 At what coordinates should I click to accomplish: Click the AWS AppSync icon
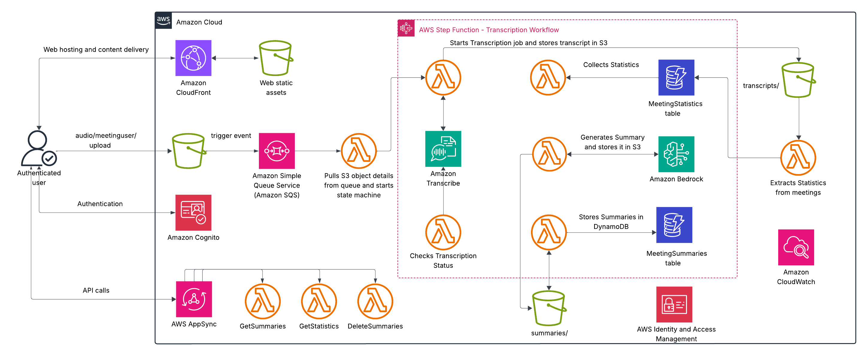click(x=194, y=299)
